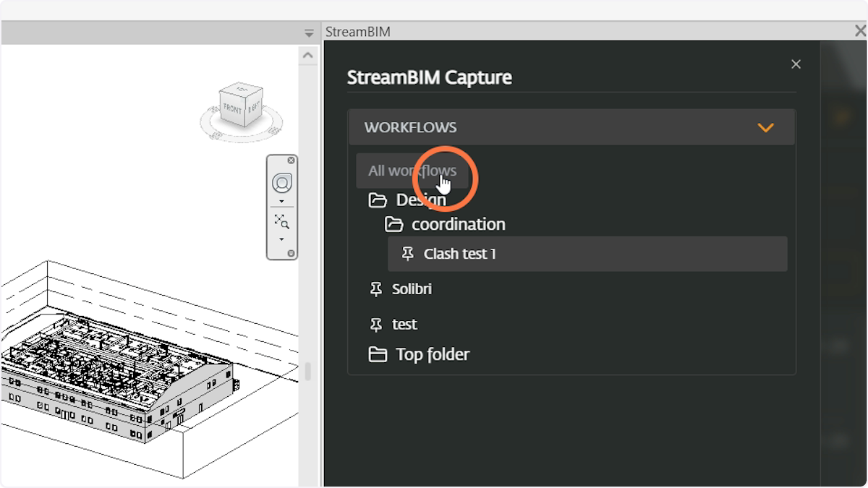Open the navigation bar customize menu
868x488 pixels.
pyautogui.click(x=292, y=253)
